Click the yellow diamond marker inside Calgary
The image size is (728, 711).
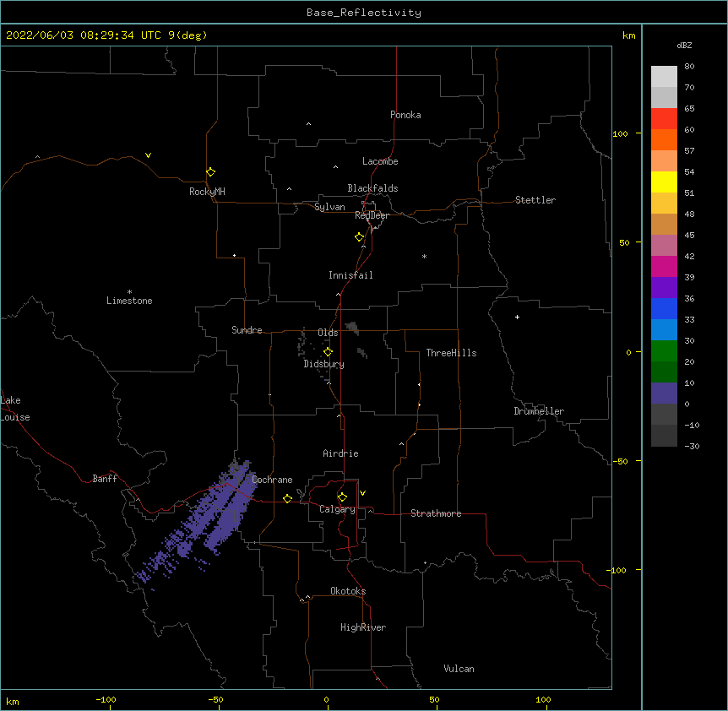point(342,497)
